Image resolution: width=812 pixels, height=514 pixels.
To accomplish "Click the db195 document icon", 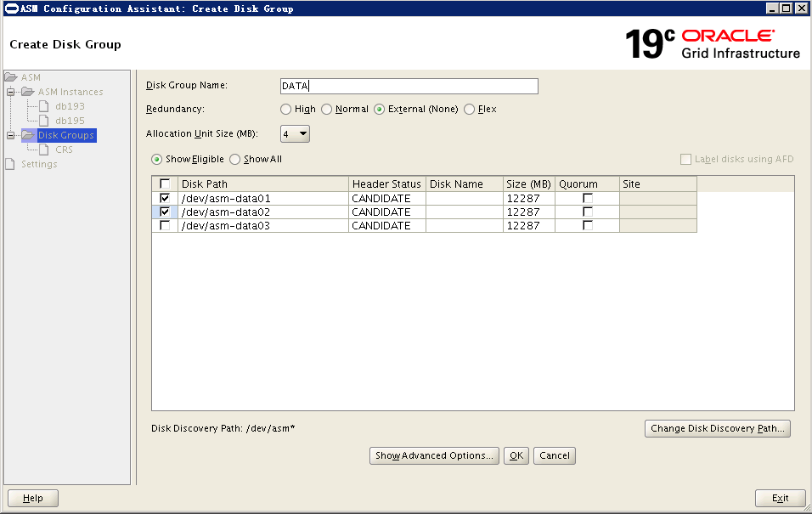I will point(44,121).
